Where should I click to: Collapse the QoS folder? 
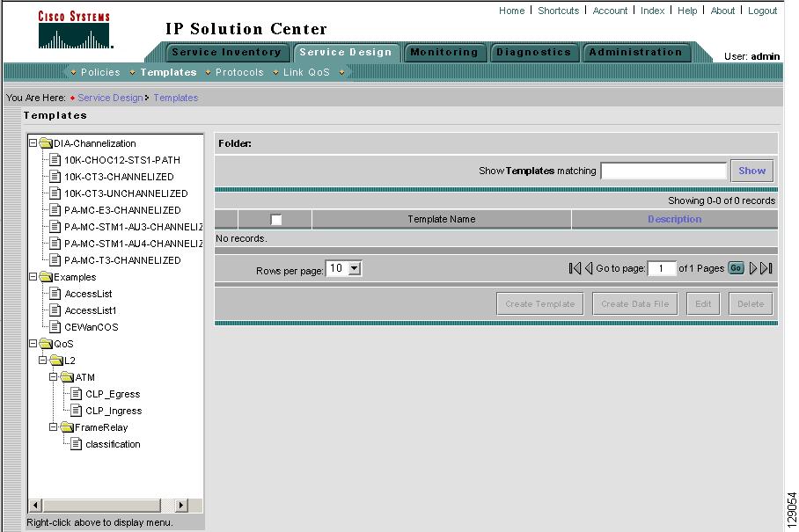tap(33, 344)
